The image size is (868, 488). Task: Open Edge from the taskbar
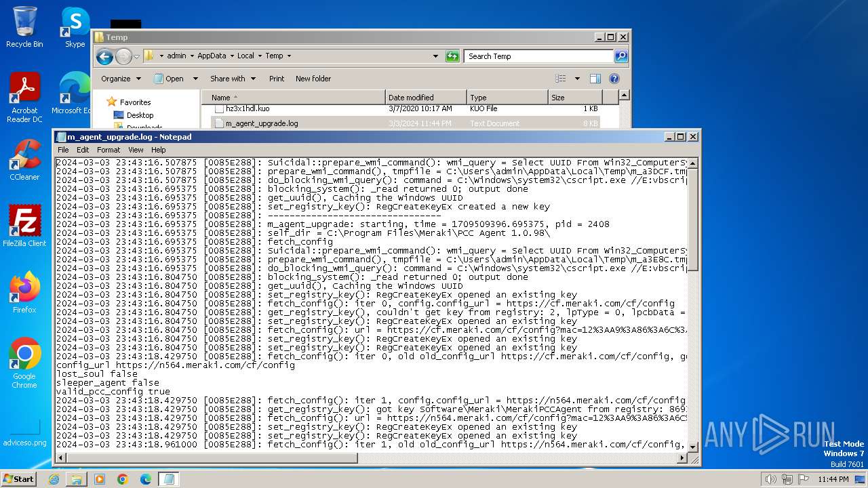tap(145, 479)
